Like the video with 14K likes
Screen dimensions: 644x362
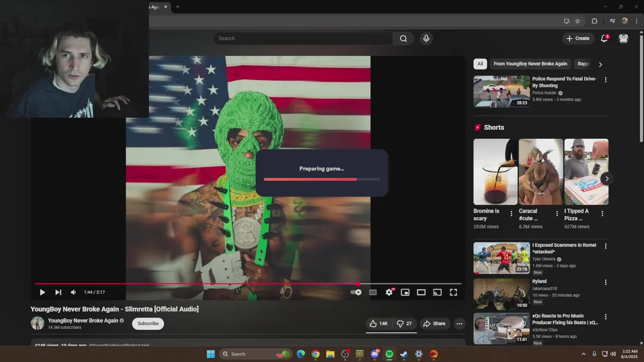point(378,324)
